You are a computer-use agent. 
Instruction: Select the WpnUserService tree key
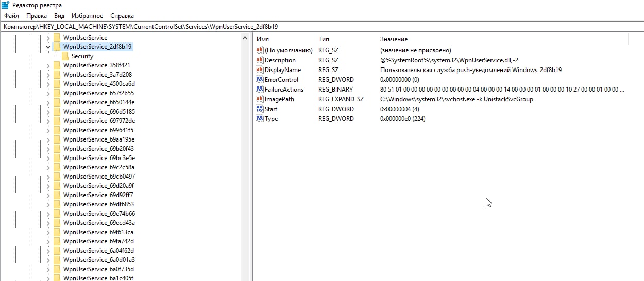[x=85, y=38]
